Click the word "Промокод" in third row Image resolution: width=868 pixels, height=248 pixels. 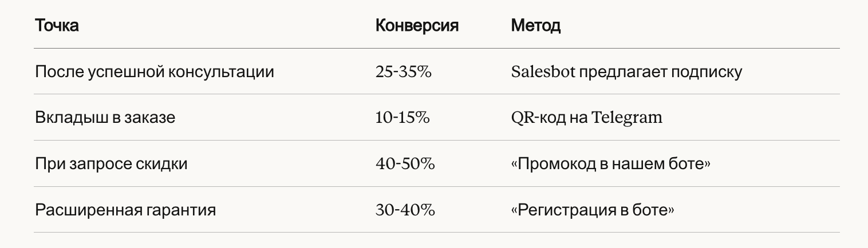click(x=553, y=164)
